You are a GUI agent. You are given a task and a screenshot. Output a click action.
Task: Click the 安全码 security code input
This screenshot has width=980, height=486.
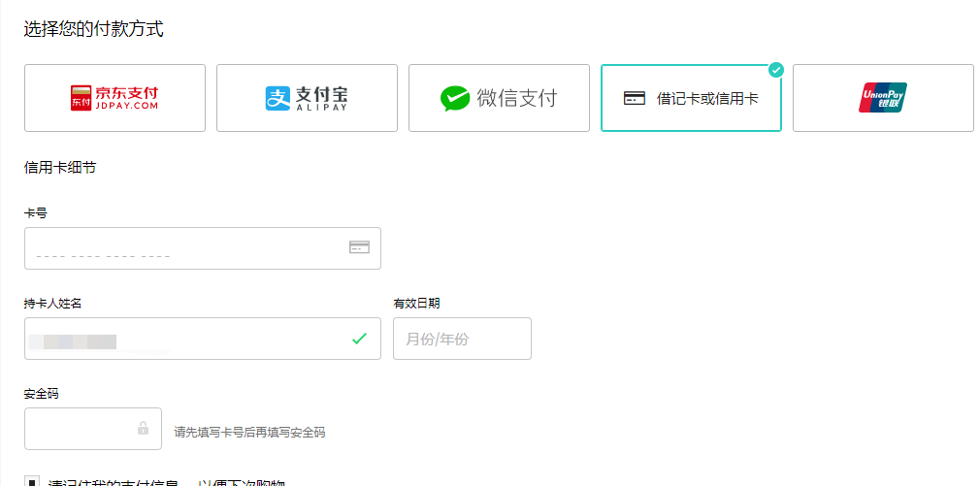point(80,428)
